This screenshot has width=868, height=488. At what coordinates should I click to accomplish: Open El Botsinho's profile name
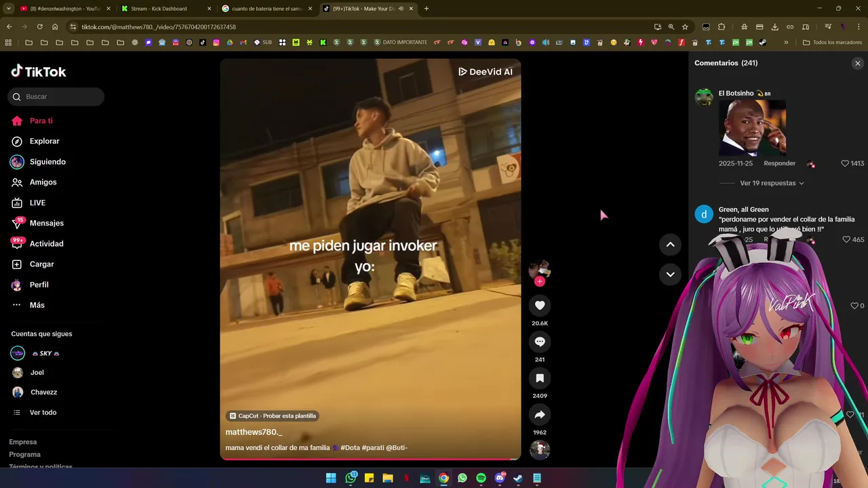pos(736,94)
